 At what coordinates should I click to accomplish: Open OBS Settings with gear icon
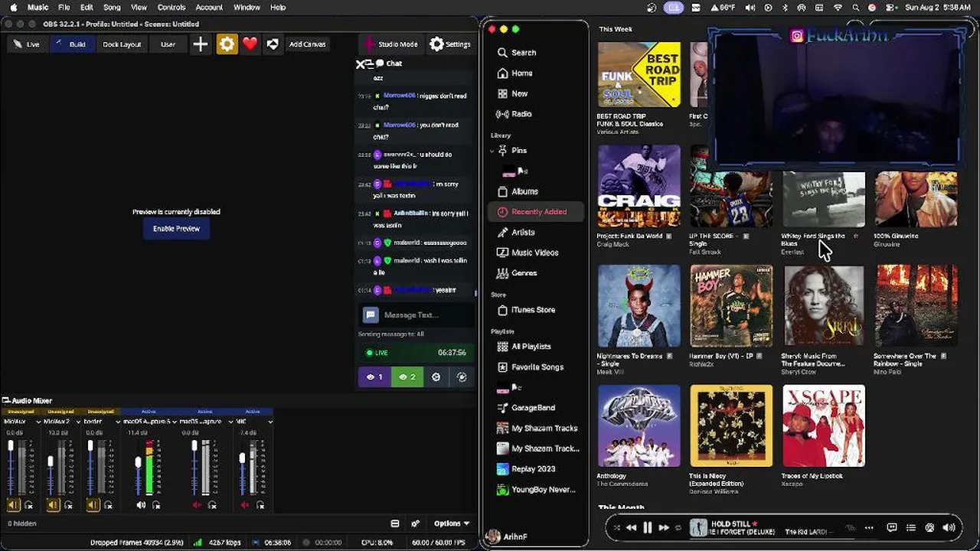[x=450, y=44]
